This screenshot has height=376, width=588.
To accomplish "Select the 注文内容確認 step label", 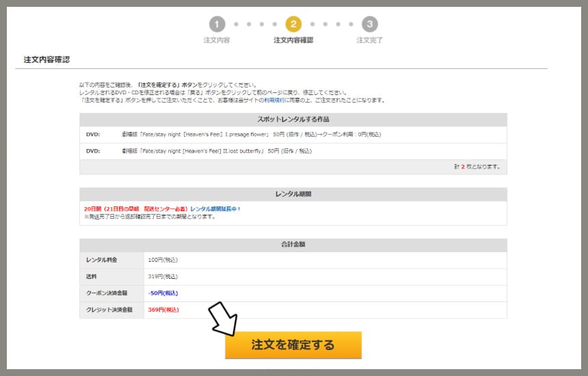I will point(293,40).
